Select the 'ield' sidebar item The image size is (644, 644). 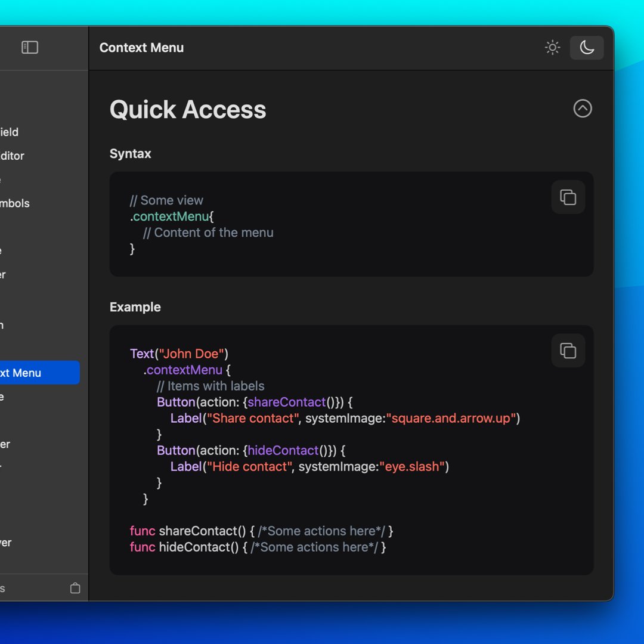pyautogui.click(x=9, y=132)
